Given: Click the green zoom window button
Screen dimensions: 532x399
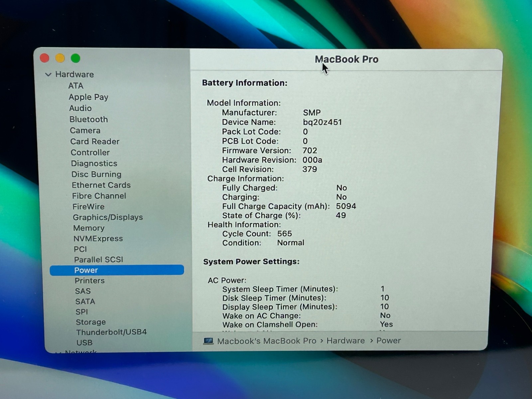Looking at the screenshot, I should coord(75,58).
